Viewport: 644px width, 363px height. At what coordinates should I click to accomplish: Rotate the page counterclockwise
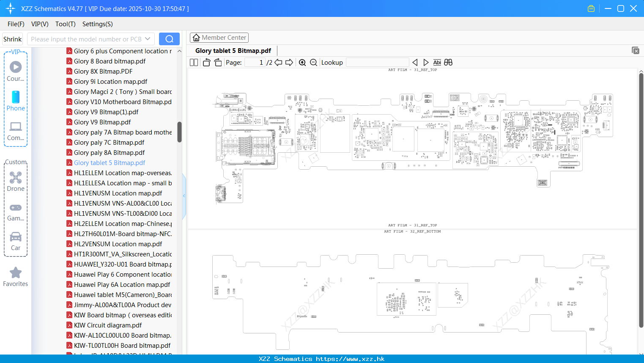coord(206,63)
